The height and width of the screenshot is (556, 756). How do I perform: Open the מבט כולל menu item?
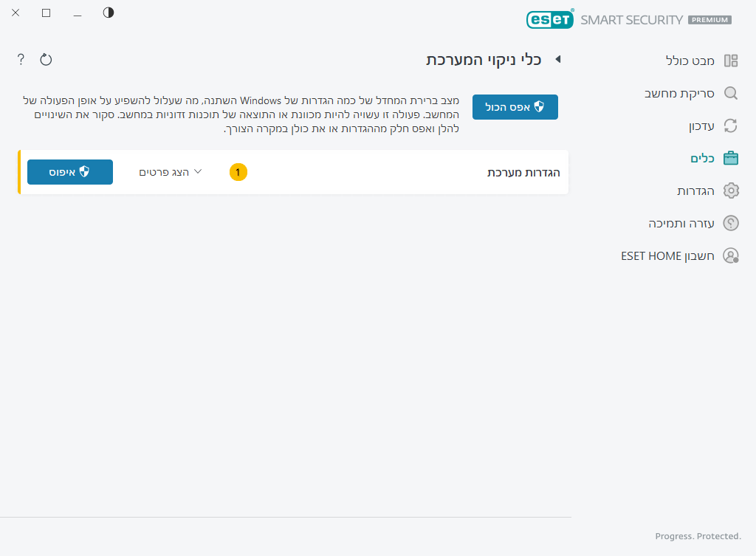[x=690, y=61]
